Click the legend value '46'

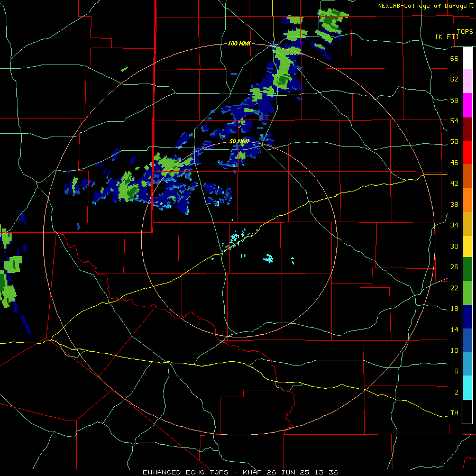pyautogui.click(x=454, y=163)
